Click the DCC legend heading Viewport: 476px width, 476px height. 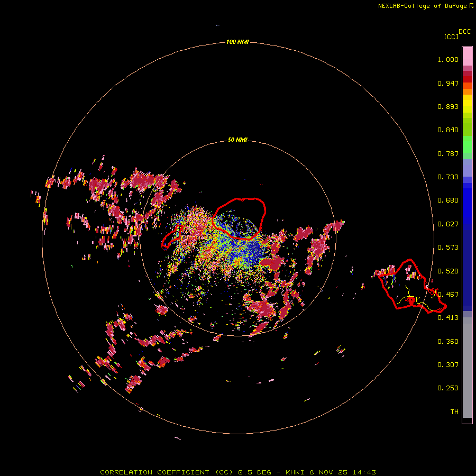point(464,32)
